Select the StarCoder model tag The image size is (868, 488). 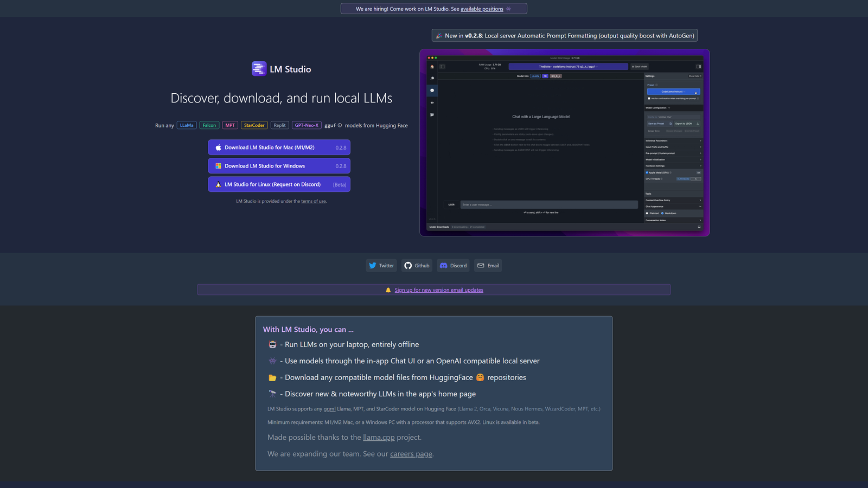coord(254,125)
